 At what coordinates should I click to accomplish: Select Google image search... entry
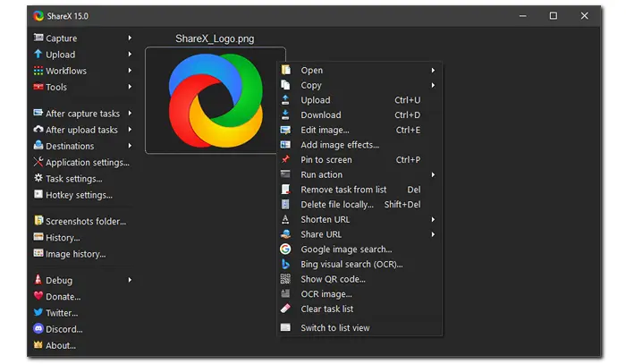[x=360, y=249]
